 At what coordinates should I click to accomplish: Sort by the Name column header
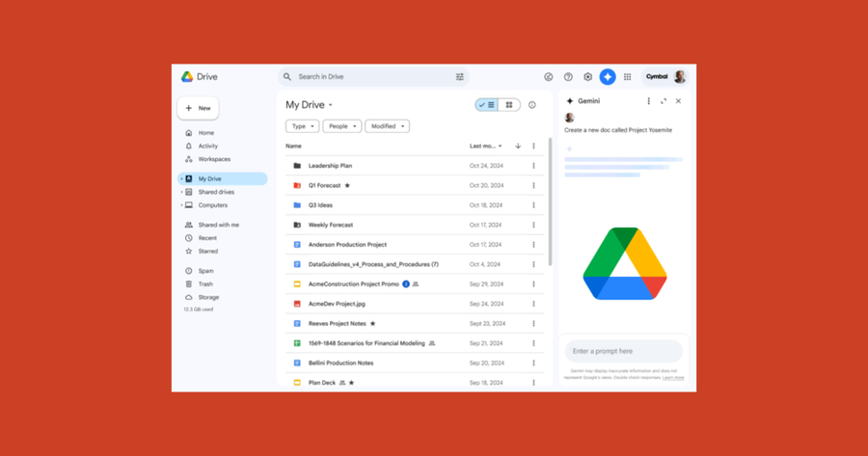coord(293,147)
